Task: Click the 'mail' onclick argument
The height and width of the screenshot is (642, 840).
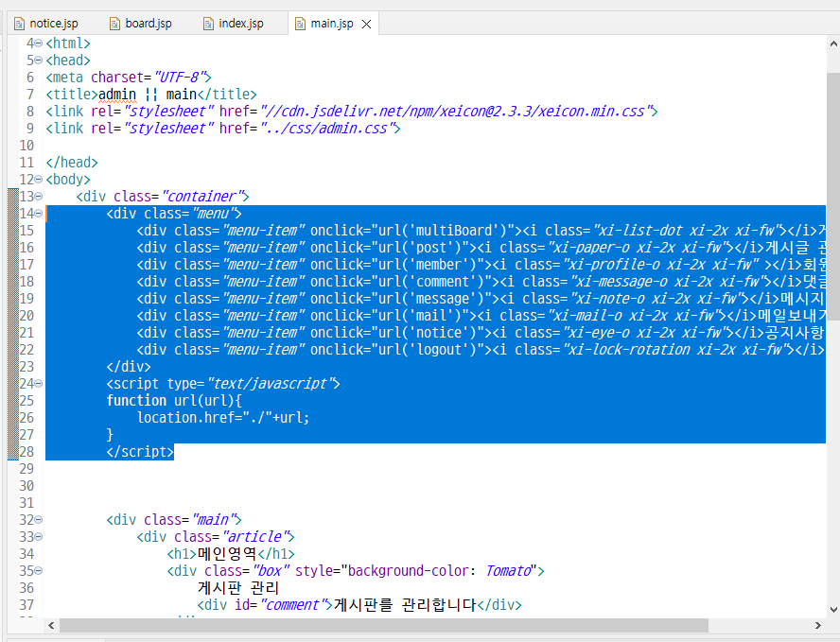Action: point(431,316)
